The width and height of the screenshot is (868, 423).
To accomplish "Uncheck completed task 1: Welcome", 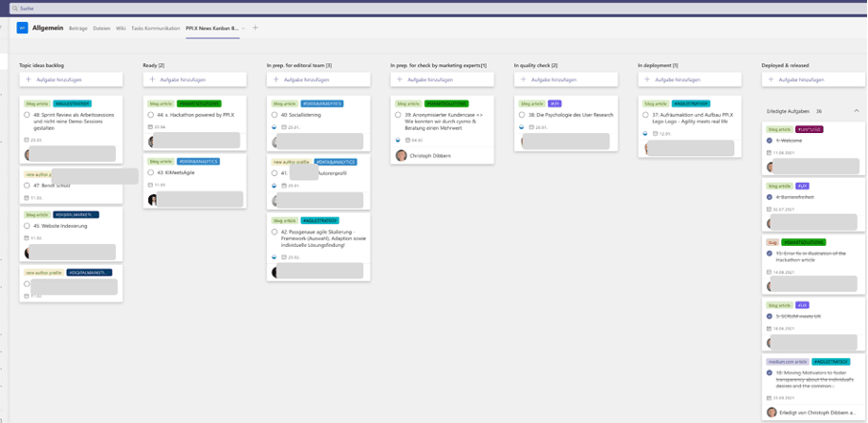I will [x=770, y=141].
